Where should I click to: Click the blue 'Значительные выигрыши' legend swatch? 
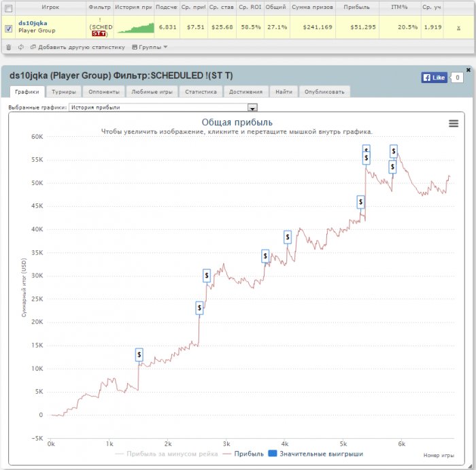pyautogui.click(x=273, y=454)
